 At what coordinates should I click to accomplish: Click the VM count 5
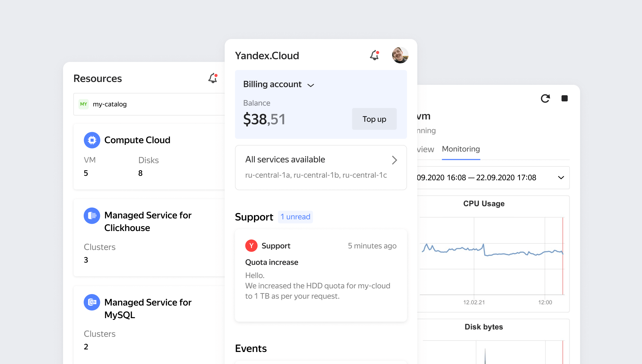tap(86, 173)
